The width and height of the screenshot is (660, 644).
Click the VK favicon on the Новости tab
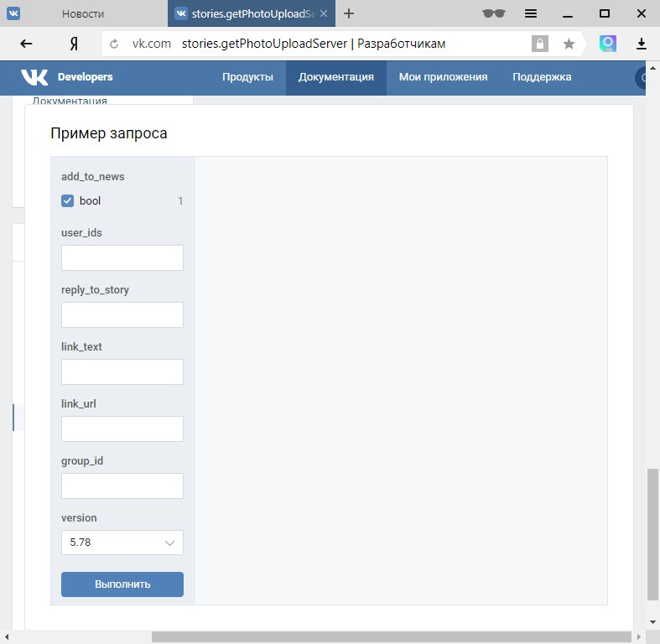13,13
